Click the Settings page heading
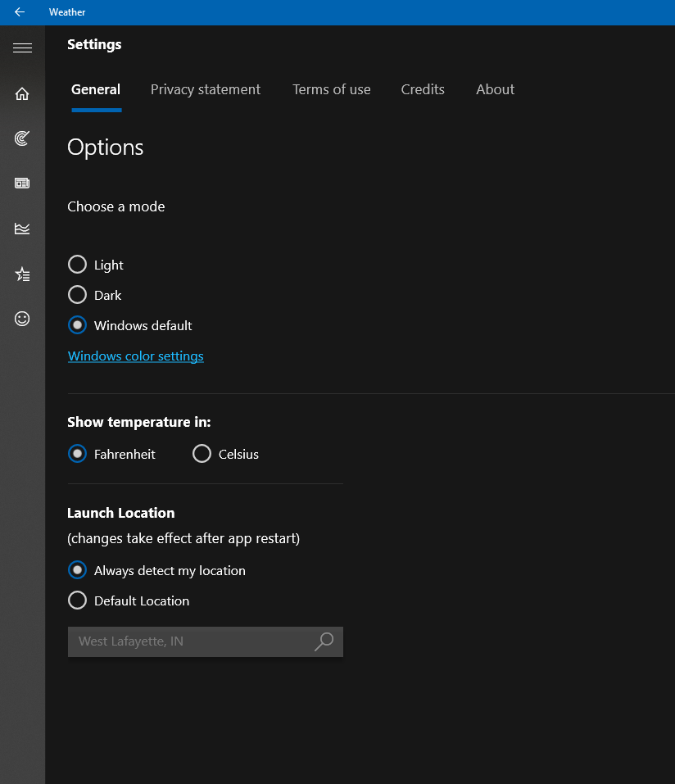 click(x=94, y=44)
